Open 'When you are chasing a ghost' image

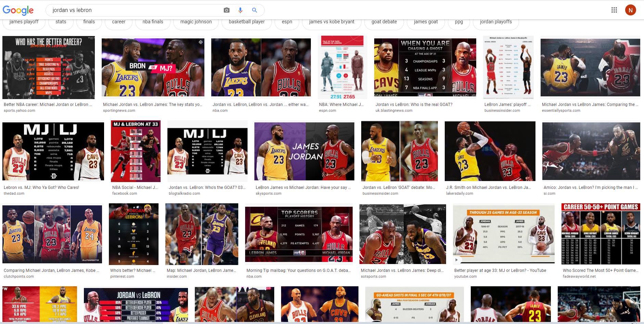[425, 68]
